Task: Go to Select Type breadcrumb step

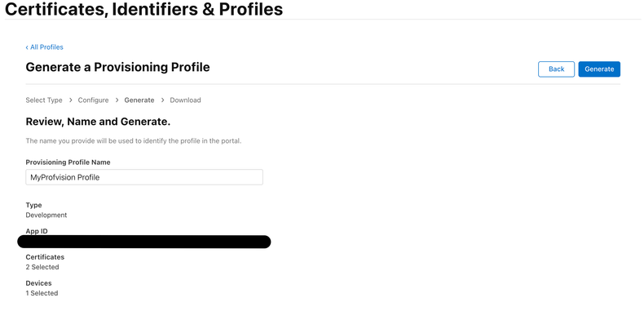Action: point(44,100)
